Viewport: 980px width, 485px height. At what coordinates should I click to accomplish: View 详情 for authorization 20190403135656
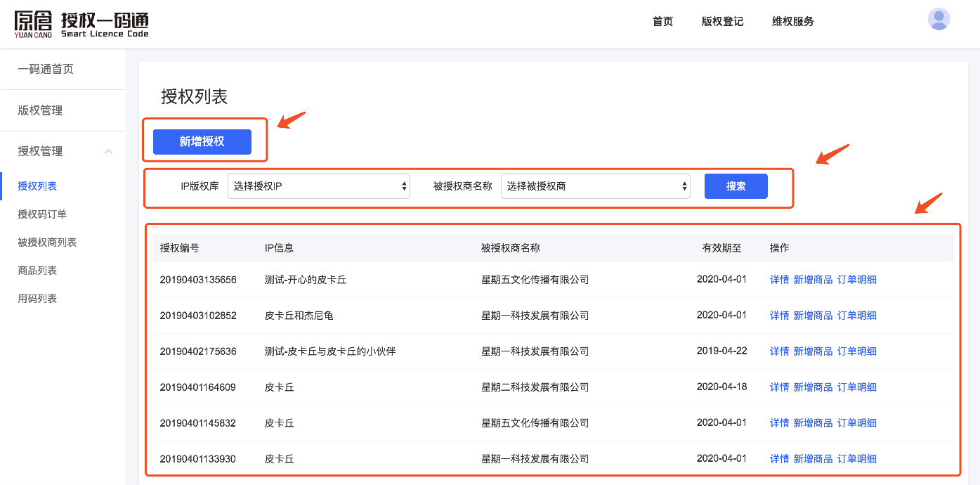pyautogui.click(x=779, y=280)
